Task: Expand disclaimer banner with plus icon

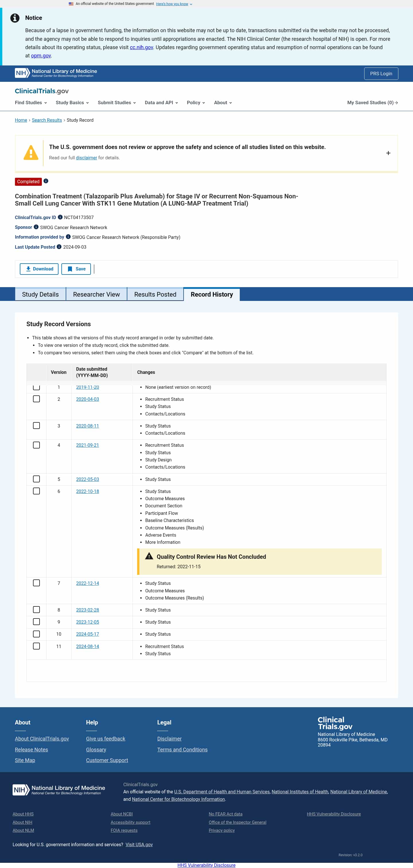Action: point(388,153)
